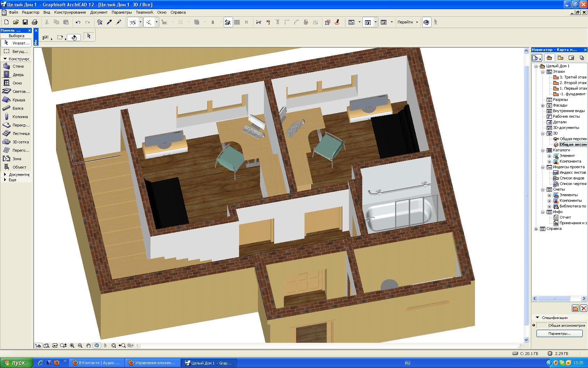Image resolution: width=588 pixels, height=368 pixels.
Task: Click the Print icon in toolbar
Action: pos(35,22)
